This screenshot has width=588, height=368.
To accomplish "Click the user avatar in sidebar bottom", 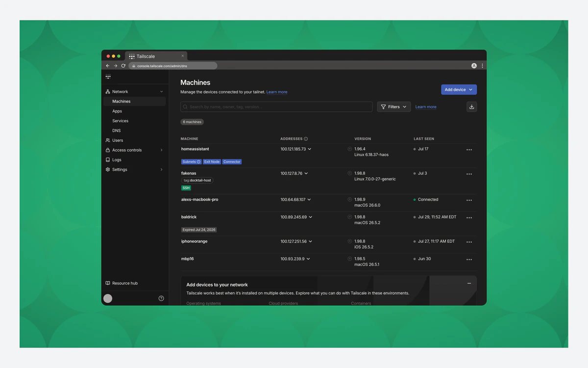I will click(108, 298).
